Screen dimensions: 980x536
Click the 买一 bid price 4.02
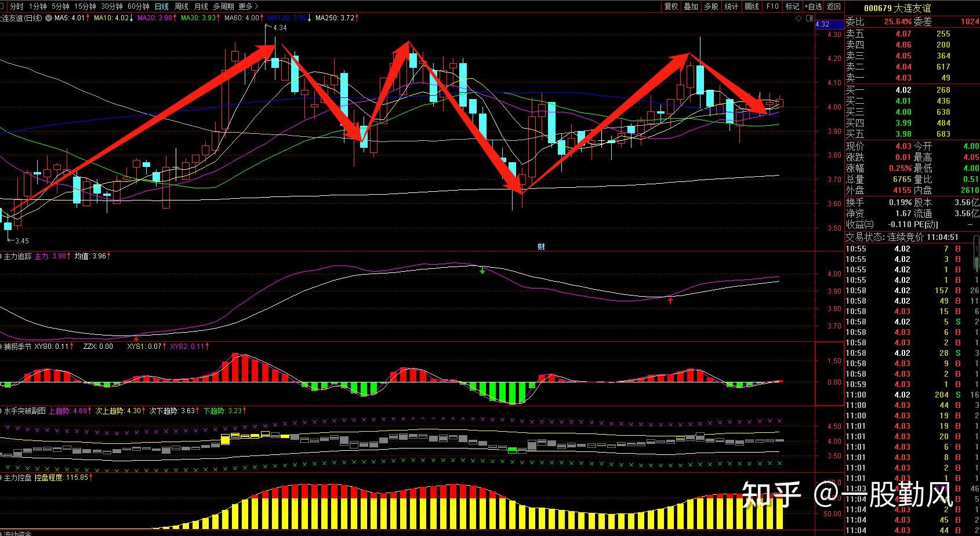[903, 90]
